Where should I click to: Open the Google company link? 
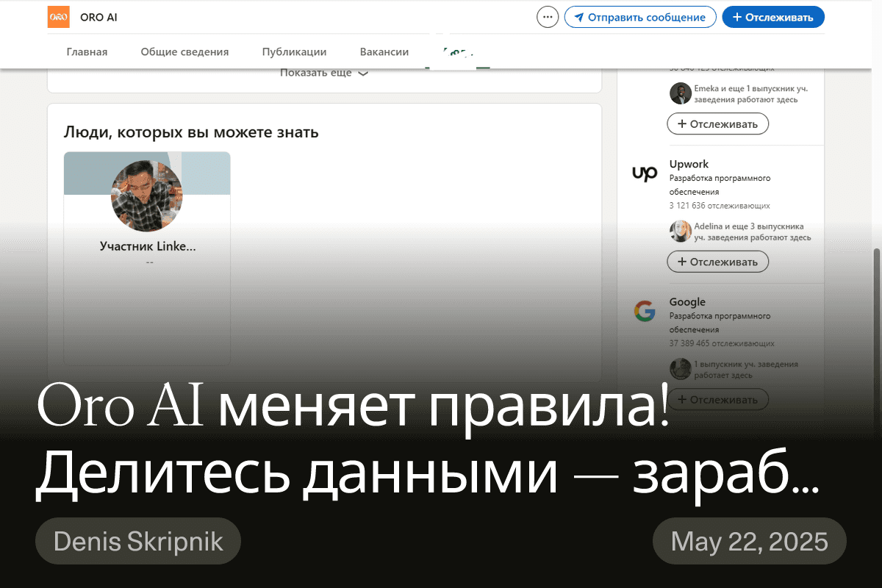click(687, 302)
